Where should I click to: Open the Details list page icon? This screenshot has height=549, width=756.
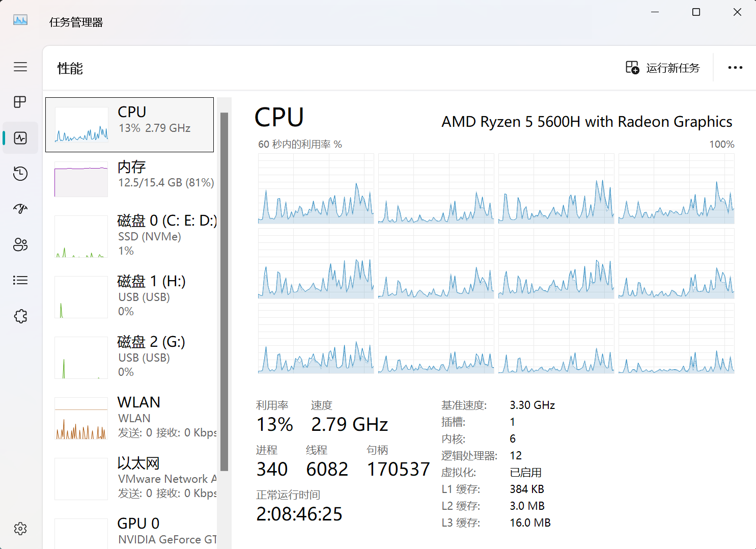click(20, 280)
